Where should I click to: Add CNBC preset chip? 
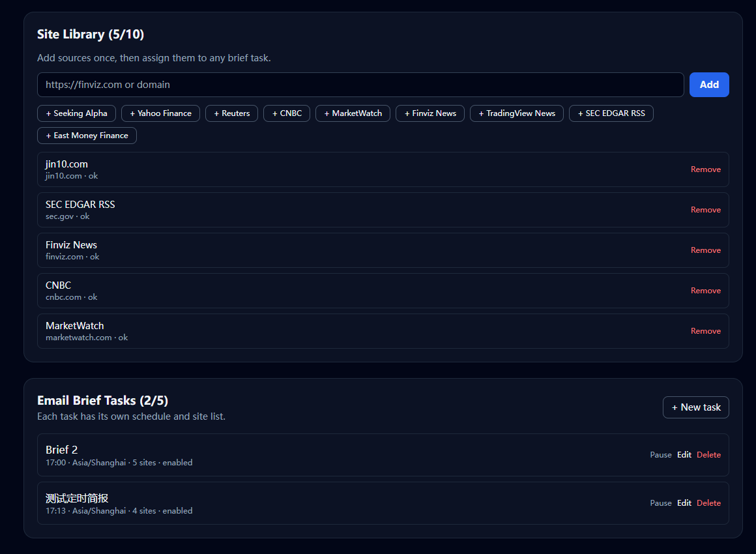287,113
